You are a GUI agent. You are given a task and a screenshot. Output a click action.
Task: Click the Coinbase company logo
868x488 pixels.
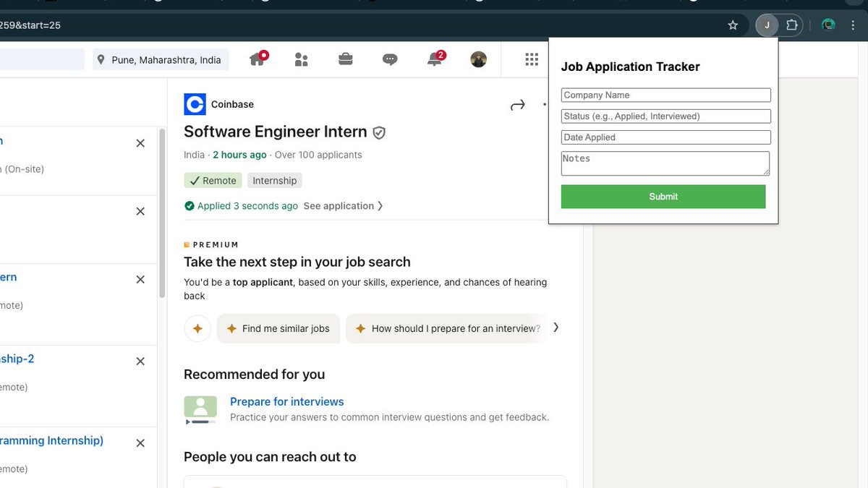(195, 104)
